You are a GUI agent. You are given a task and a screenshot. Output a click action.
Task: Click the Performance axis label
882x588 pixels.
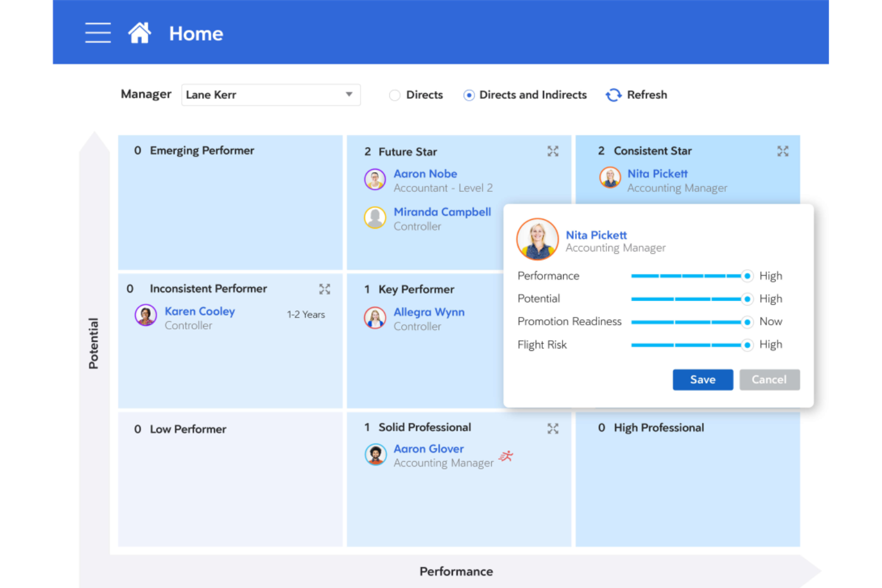coord(456,572)
